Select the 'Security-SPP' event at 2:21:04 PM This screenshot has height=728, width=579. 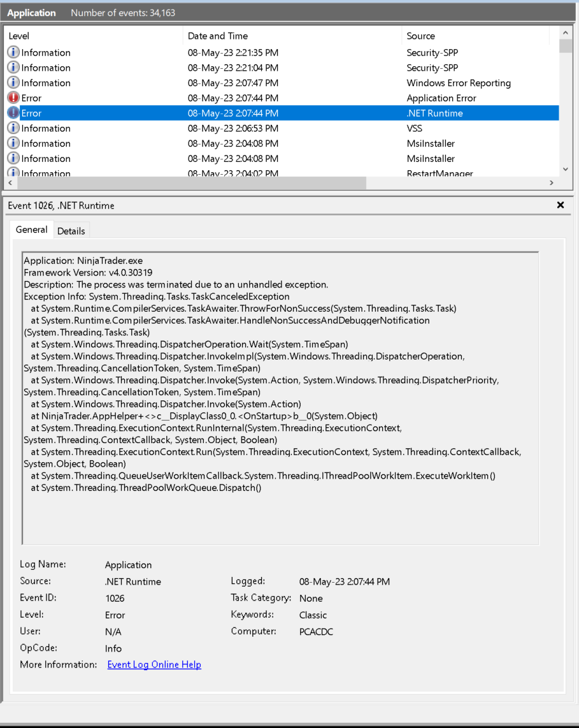(282, 68)
